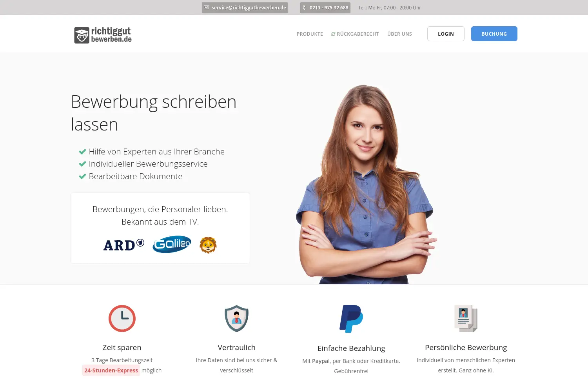This screenshot has height=392, width=588.
Task: Click the PayPal logo icon
Action: pos(351,319)
